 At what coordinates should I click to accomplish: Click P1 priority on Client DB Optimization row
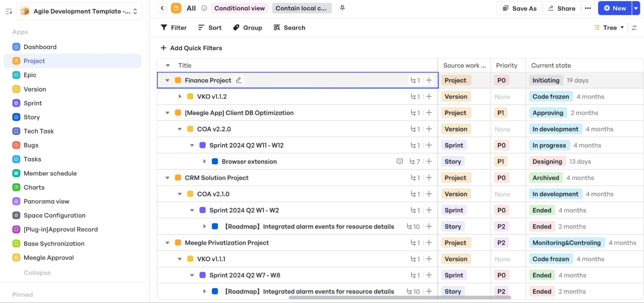(x=500, y=113)
